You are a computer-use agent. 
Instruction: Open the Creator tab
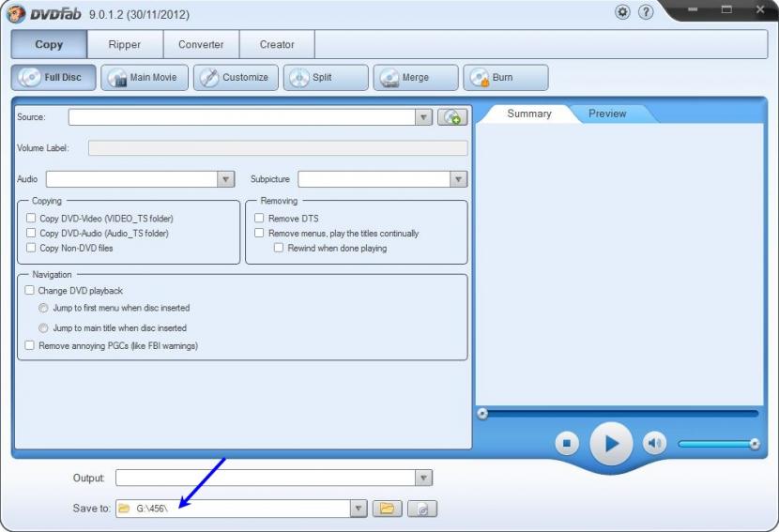coord(277,44)
